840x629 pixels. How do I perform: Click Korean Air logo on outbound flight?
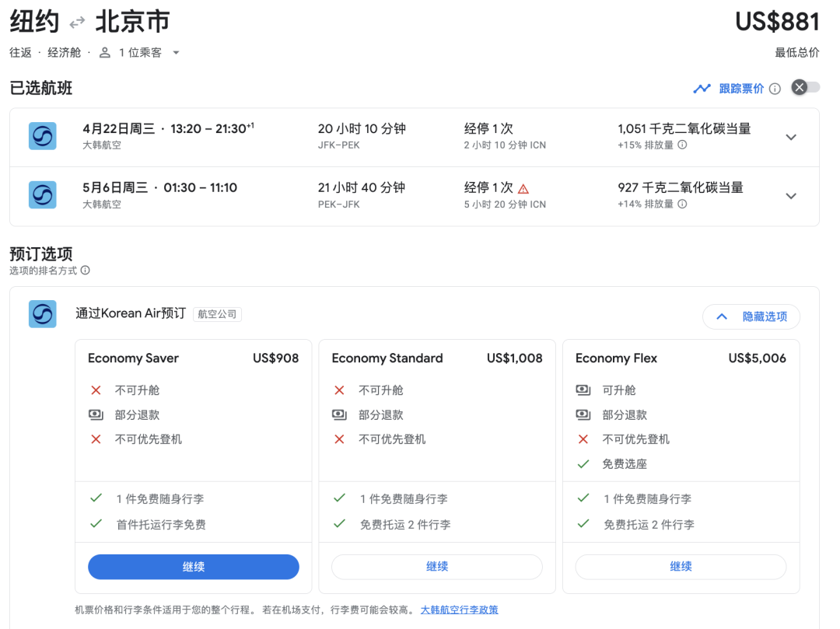tap(43, 136)
